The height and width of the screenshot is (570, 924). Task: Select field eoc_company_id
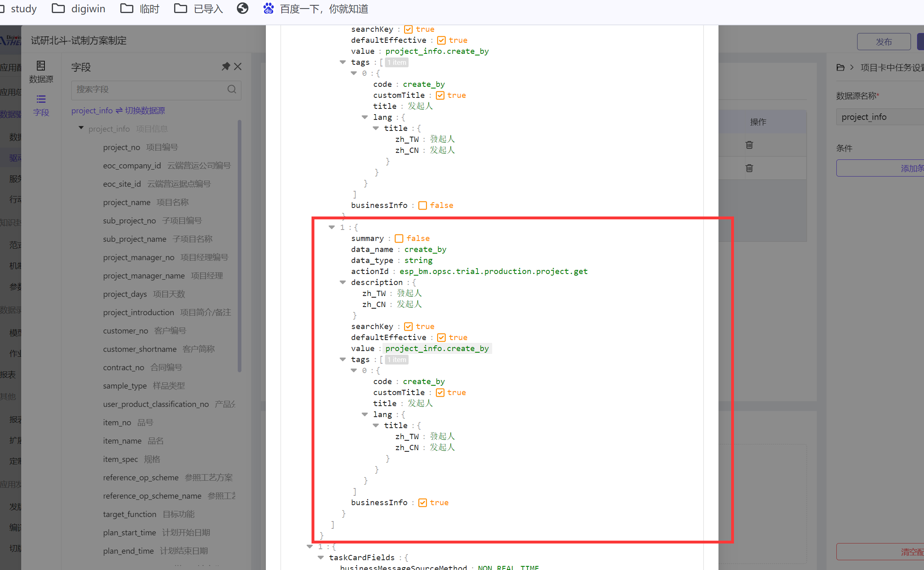click(167, 166)
